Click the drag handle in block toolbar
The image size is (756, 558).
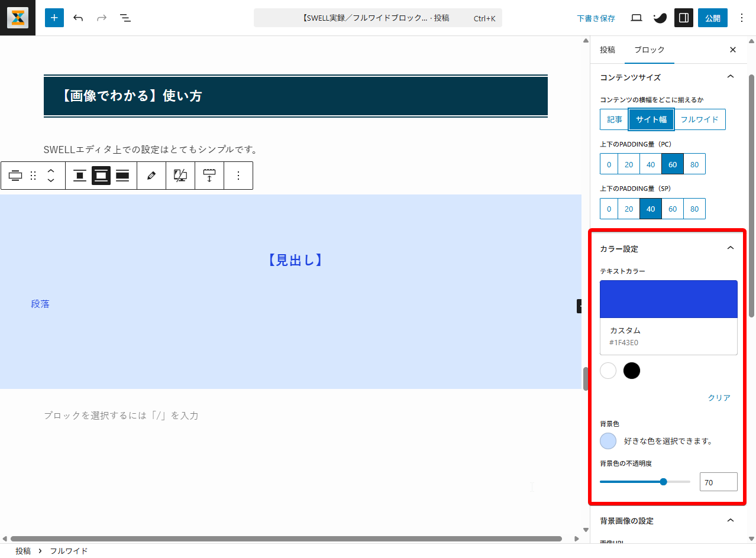(33, 176)
